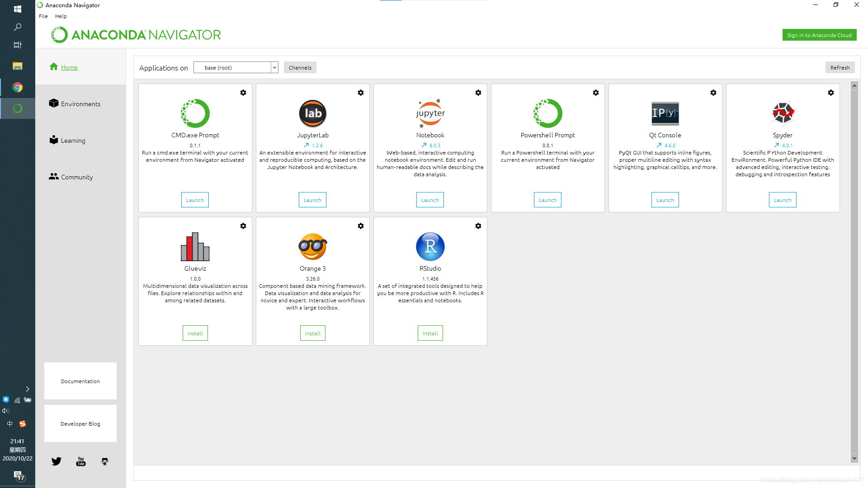Launch Spyder
Screen dimensions: 868x488
point(783,200)
